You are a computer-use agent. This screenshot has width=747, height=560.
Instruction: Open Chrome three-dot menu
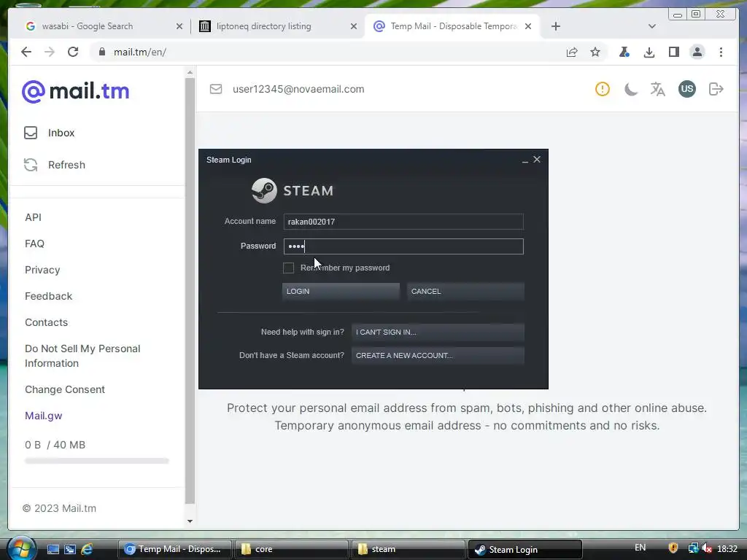point(721,52)
